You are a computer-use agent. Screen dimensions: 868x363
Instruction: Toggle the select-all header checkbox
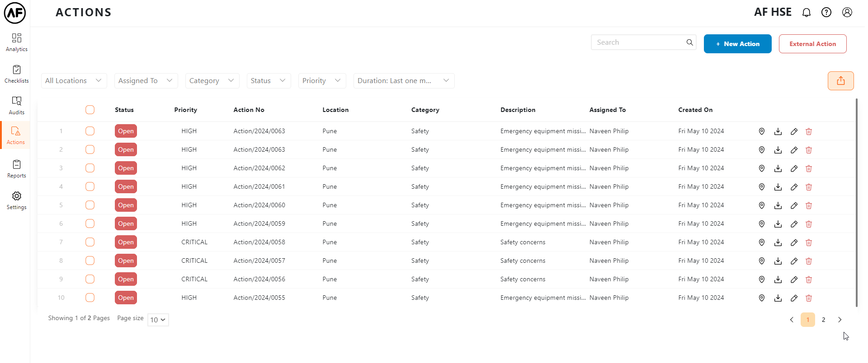tap(90, 110)
